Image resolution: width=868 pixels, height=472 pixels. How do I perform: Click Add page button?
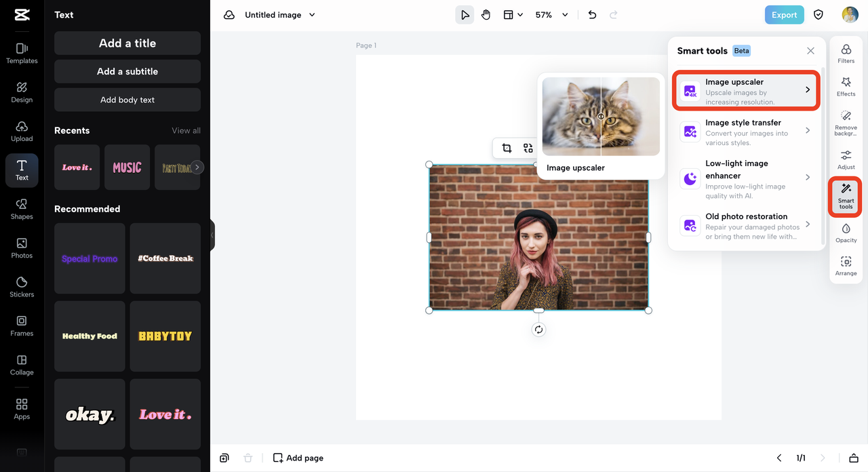point(298,458)
